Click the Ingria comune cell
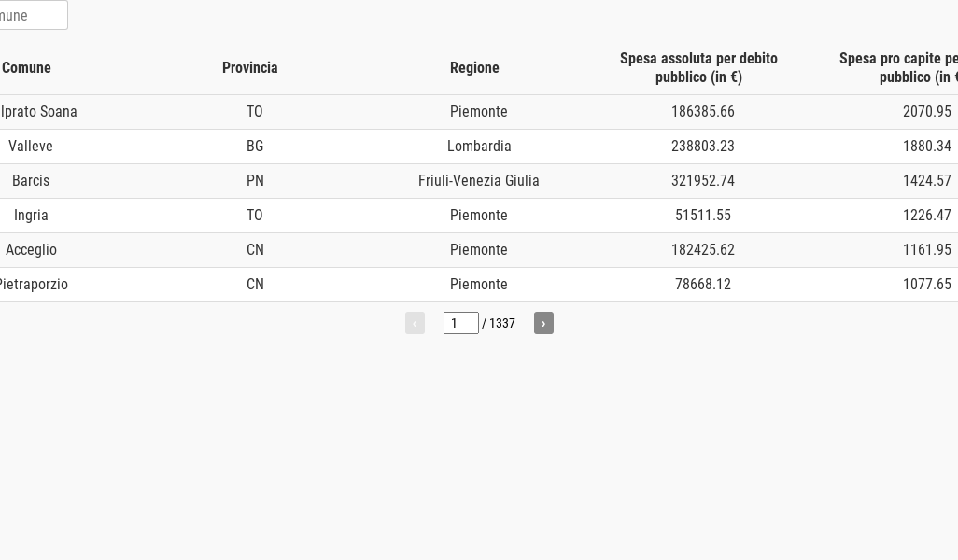The height and width of the screenshot is (560, 958). [31, 216]
